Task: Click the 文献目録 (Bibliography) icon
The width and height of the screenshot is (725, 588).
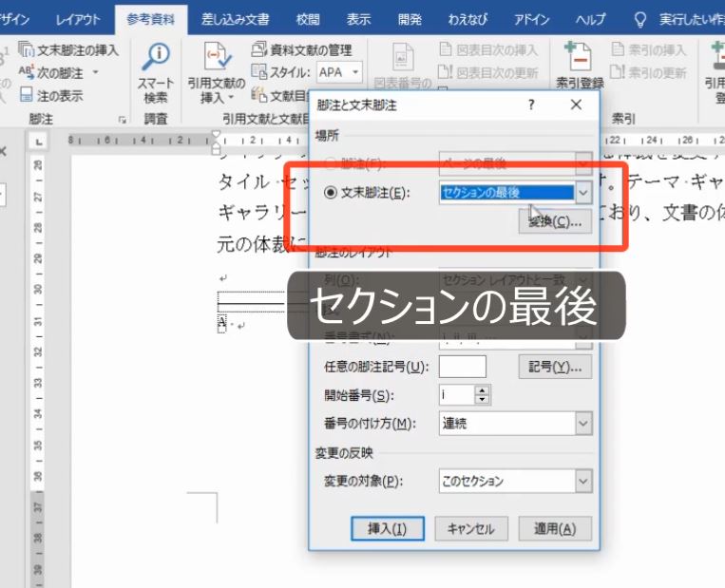Action: [259, 95]
